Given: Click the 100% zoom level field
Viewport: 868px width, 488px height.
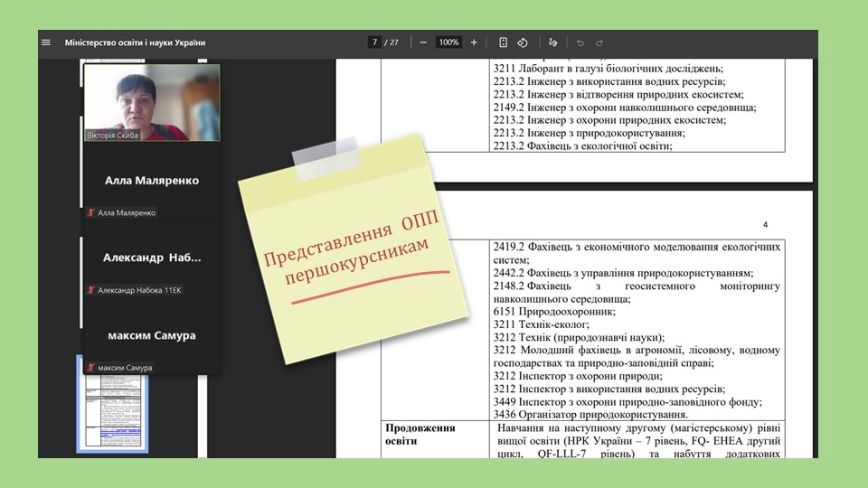Looking at the screenshot, I should click(448, 42).
